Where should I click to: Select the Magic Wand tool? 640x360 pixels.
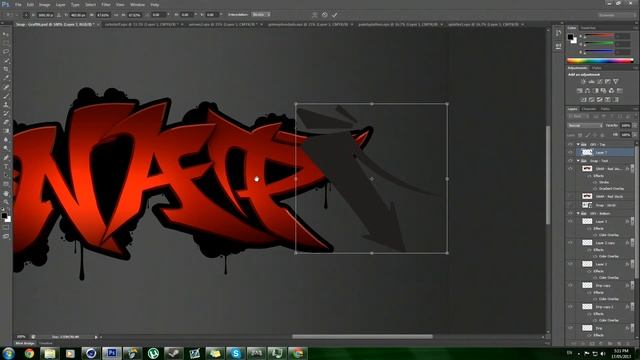pos(6,60)
